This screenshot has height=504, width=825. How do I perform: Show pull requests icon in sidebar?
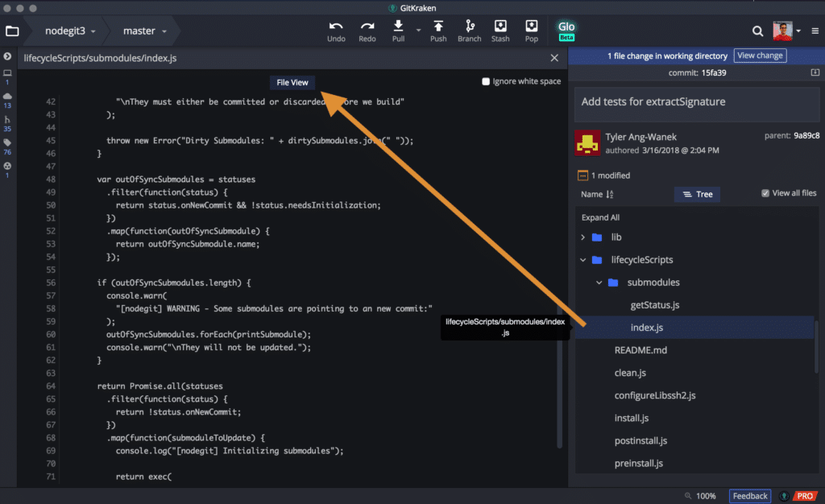(x=7, y=123)
